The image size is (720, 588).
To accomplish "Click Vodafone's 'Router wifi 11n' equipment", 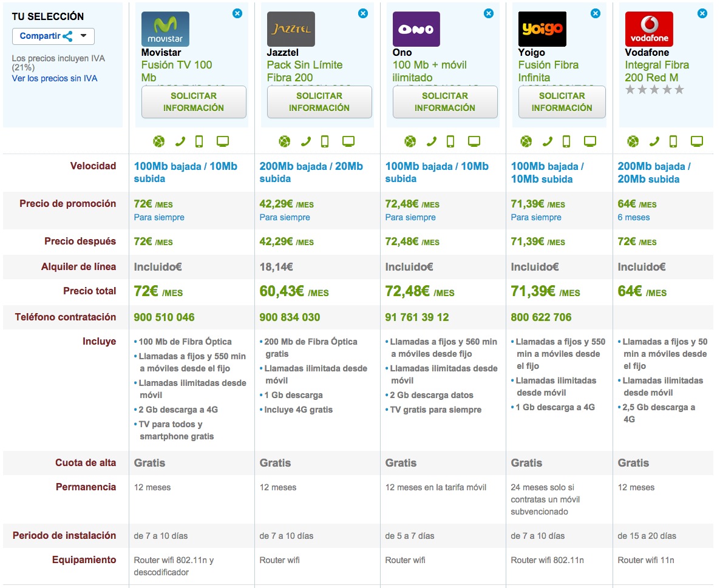I will [x=646, y=560].
